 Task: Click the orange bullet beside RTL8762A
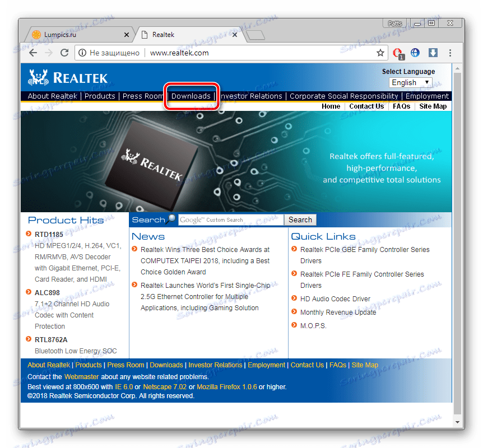(x=29, y=339)
